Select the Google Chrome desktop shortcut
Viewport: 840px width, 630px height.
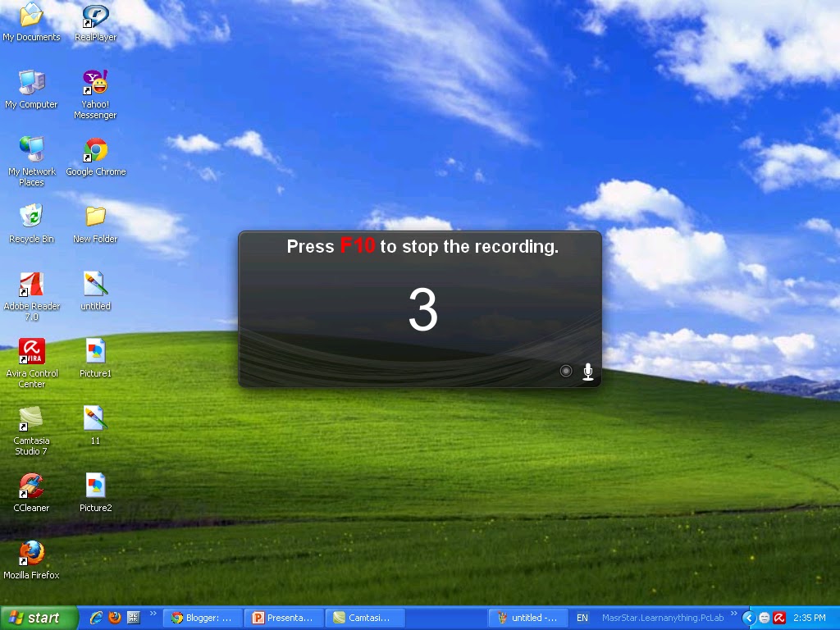coord(95,157)
